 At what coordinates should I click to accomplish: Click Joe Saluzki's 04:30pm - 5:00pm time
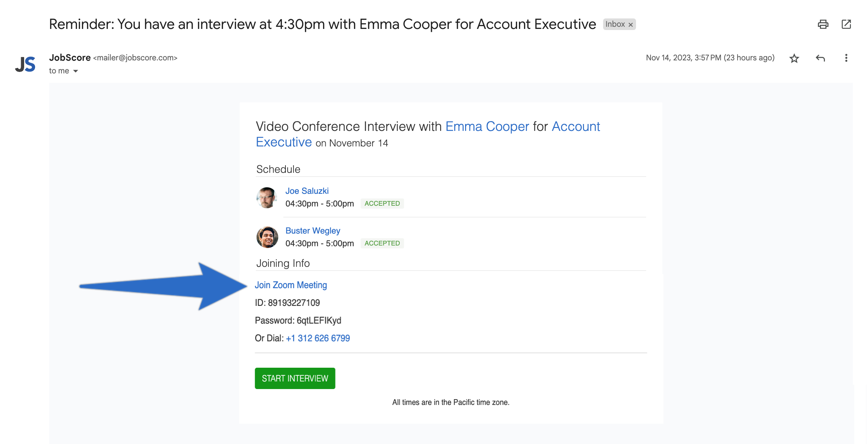[319, 204]
